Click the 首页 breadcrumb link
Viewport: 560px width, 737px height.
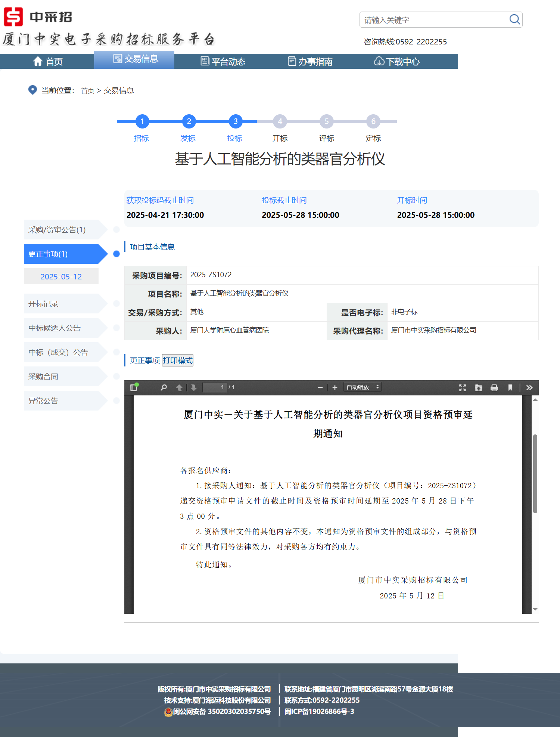(87, 90)
